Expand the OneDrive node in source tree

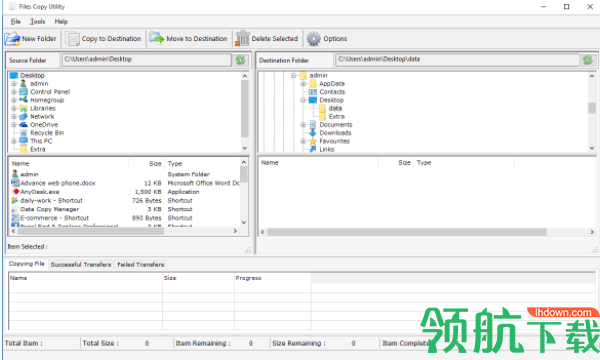click(14, 125)
